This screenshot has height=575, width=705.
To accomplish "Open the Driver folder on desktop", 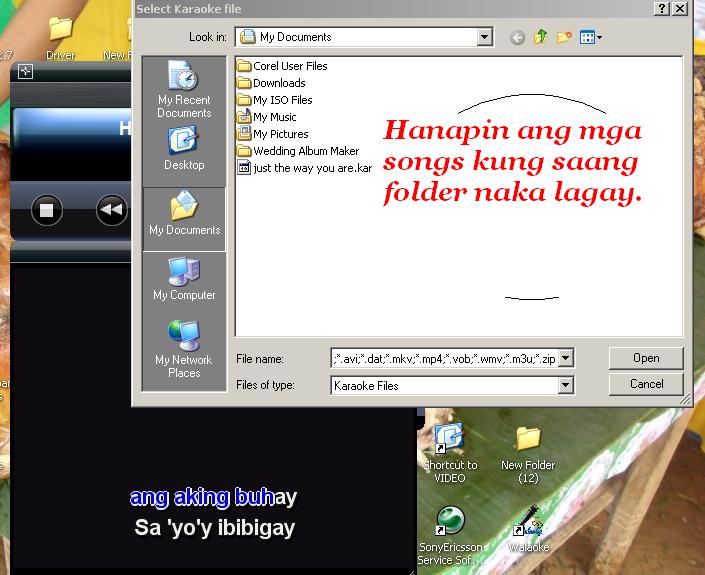I will point(60,39).
